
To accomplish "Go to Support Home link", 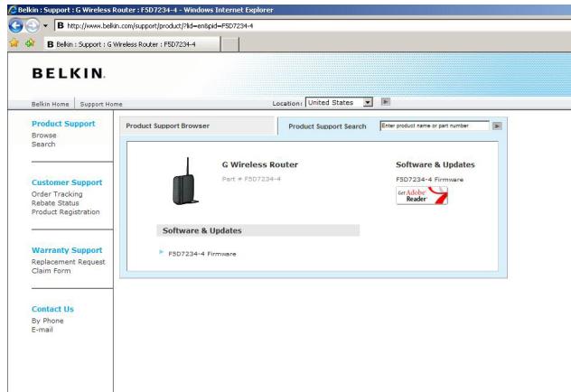I will click(x=101, y=104).
